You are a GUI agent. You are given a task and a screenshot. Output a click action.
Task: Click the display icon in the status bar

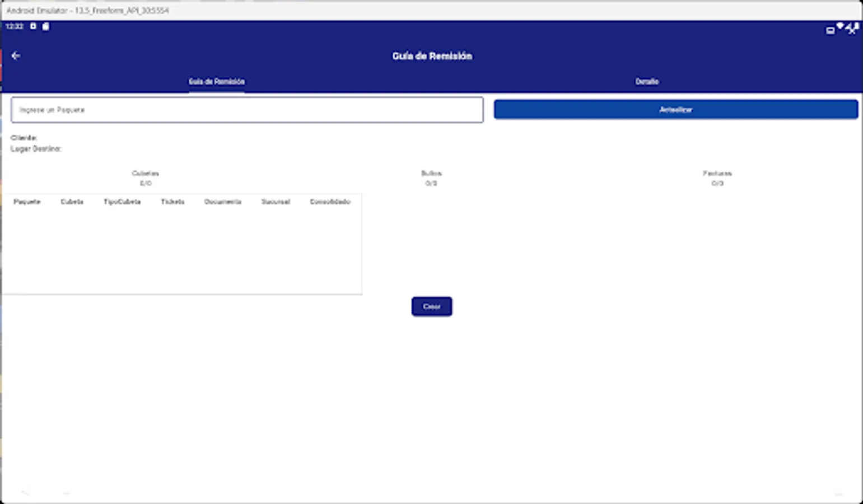tap(831, 29)
